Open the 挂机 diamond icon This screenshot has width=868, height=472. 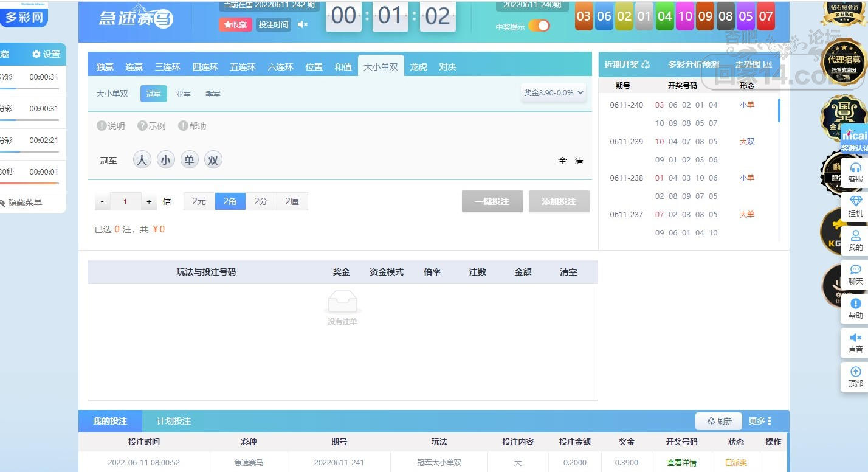tap(855, 201)
